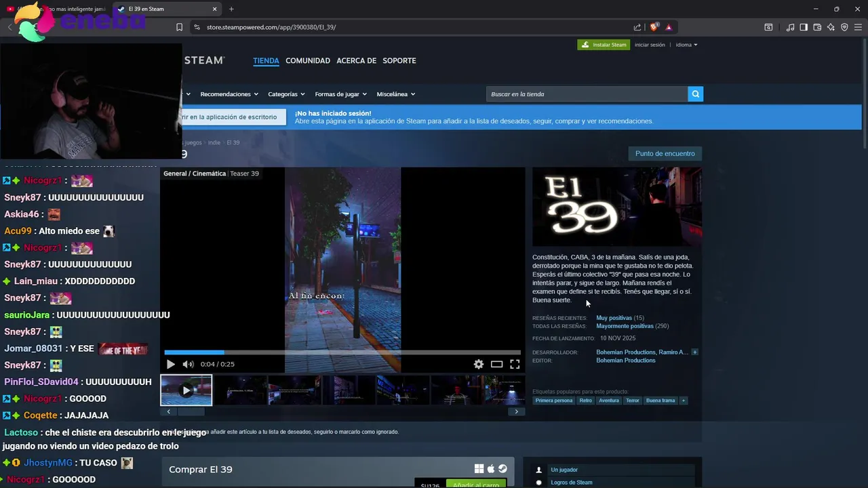Open the SOPORTE menu

click(399, 60)
